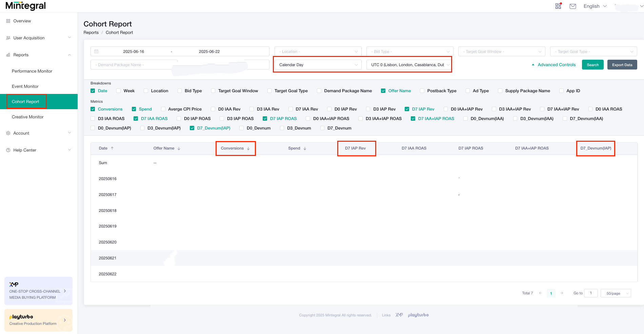Viewport: 644px width, 334px height.
Task: Open the app grid icon in header
Action: tap(558, 6)
